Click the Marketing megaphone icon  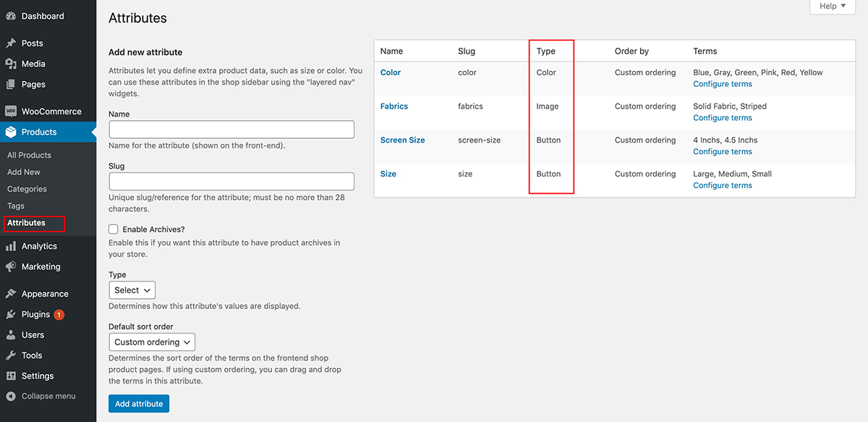[11, 266]
